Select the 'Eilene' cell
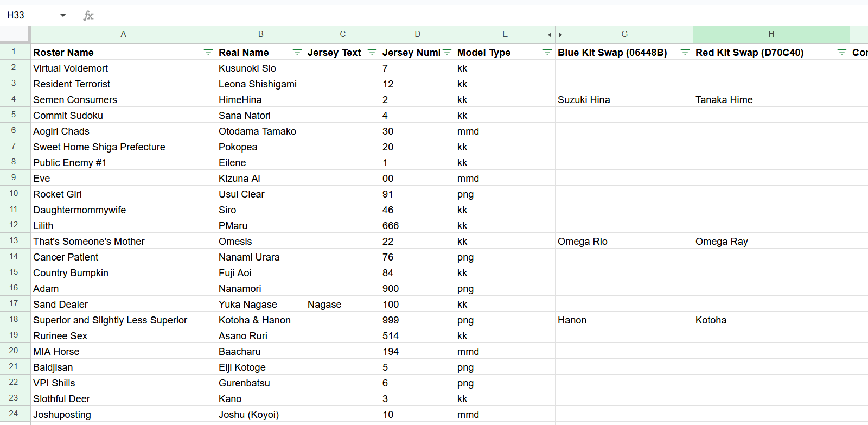This screenshot has width=868, height=425. click(261, 162)
